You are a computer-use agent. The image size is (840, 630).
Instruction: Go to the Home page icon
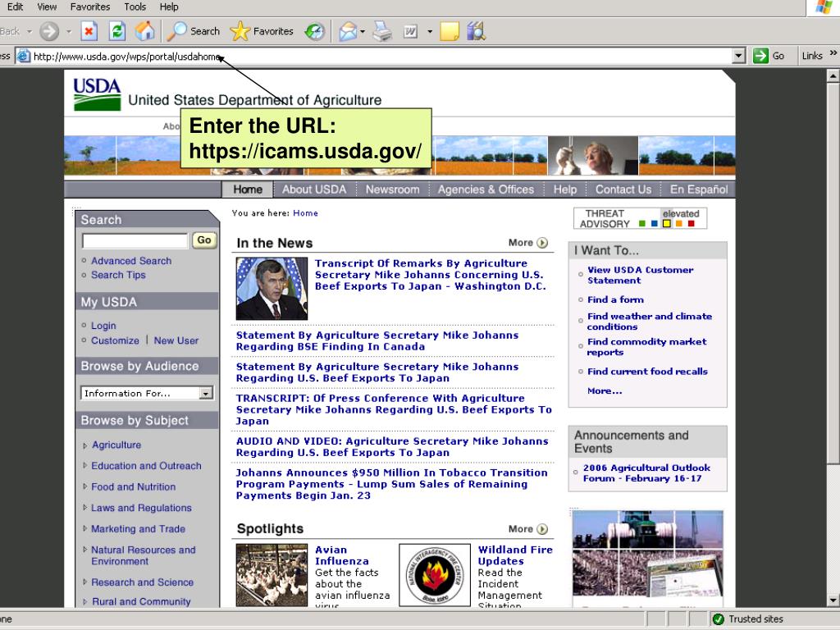click(144, 31)
